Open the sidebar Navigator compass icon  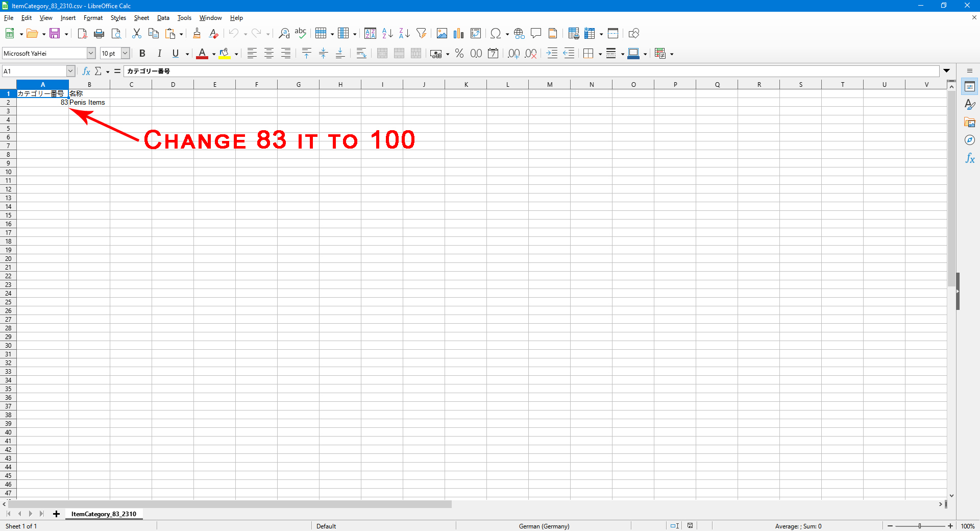pos(970,140)
